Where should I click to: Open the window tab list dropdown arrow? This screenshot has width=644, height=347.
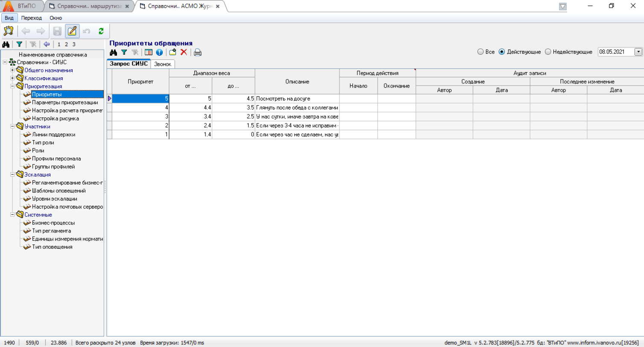coord(563,6)
